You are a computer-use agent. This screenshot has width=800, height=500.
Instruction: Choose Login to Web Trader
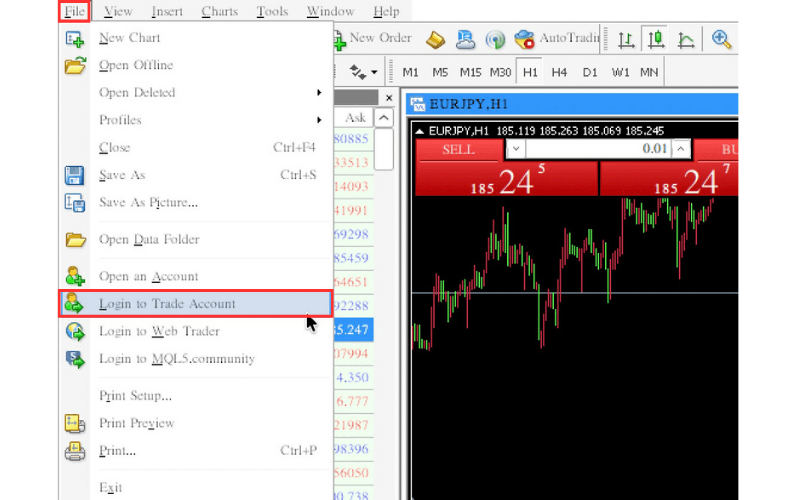click(196, 332)
